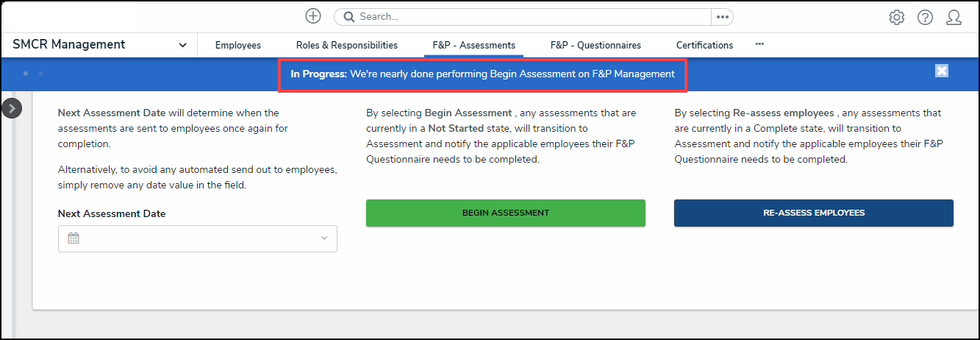This screenshot has height=340, width=980.
Task: Click the plus quick-create icon
Action: point(313,16)
